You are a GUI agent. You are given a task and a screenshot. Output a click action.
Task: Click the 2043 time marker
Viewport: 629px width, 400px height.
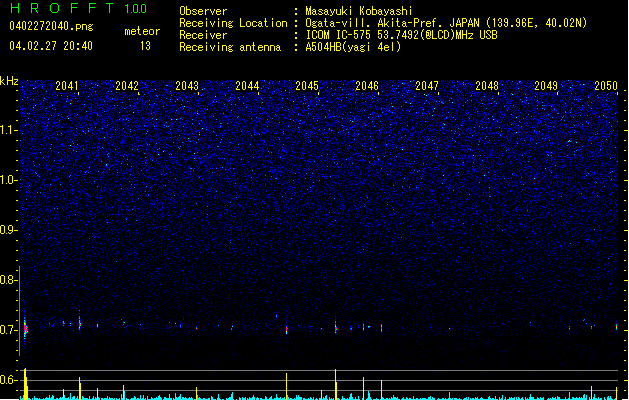187,86
